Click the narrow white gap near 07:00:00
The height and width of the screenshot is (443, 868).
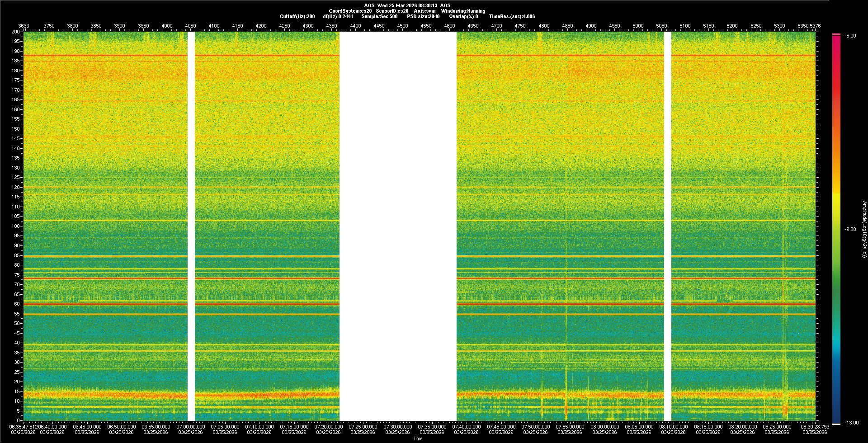click(191, 226)
